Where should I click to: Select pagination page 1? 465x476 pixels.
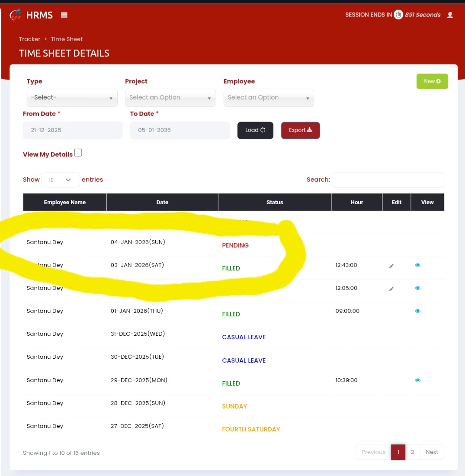(398, 452)
